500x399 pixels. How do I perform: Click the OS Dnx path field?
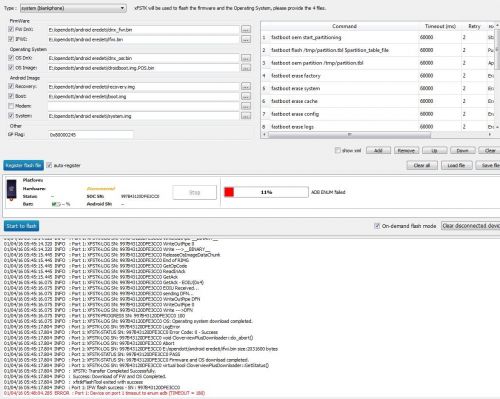click(144, 58)
